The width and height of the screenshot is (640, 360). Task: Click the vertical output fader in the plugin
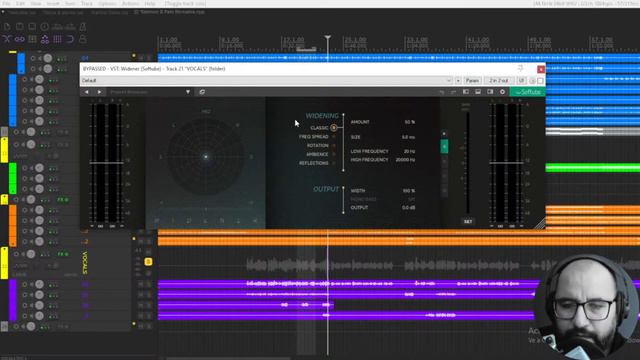coord(467,162)
